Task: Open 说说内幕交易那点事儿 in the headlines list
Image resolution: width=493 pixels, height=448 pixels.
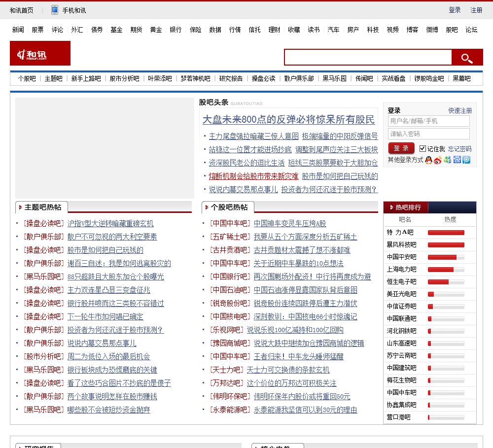Action: pyautogui.click(x=243, y=189)
